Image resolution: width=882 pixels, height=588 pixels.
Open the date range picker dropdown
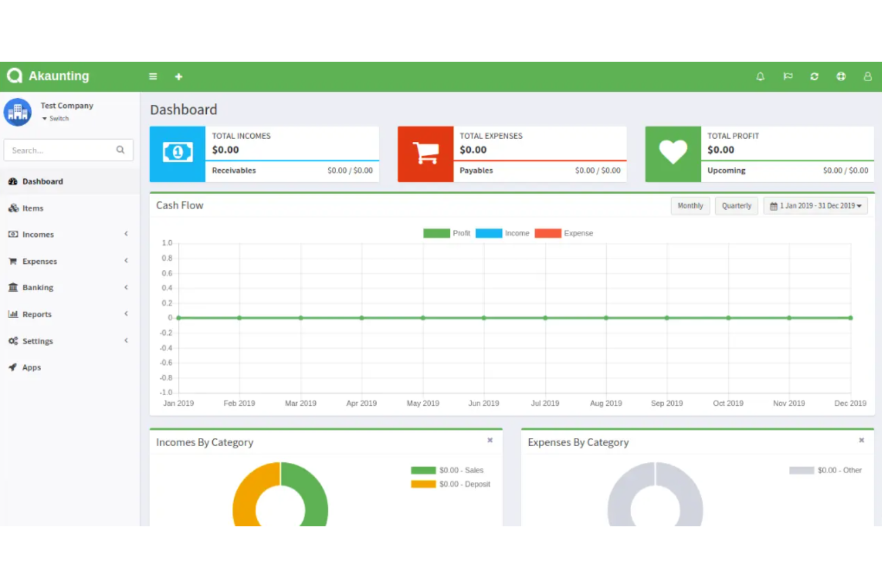815,206
